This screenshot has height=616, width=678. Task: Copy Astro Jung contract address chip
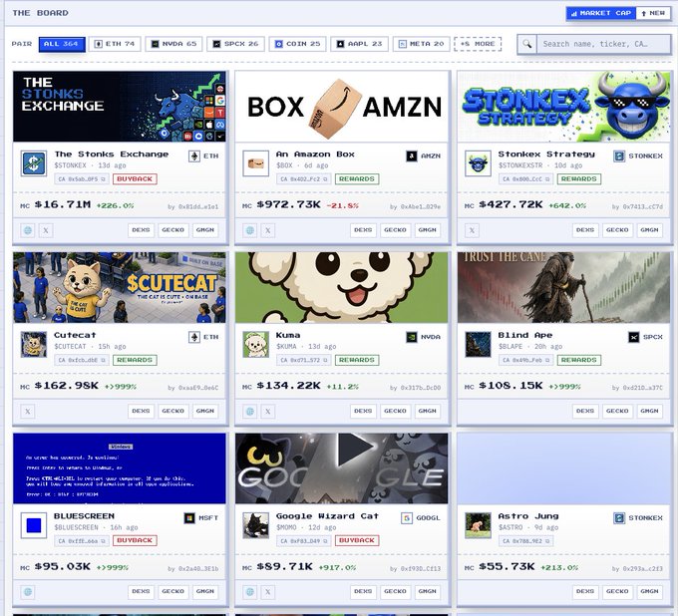(x=525, y=541)
